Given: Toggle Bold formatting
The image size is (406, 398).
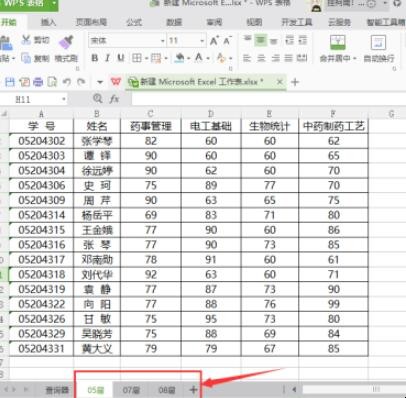Looking at the screenshot, I should coord(95,58).
